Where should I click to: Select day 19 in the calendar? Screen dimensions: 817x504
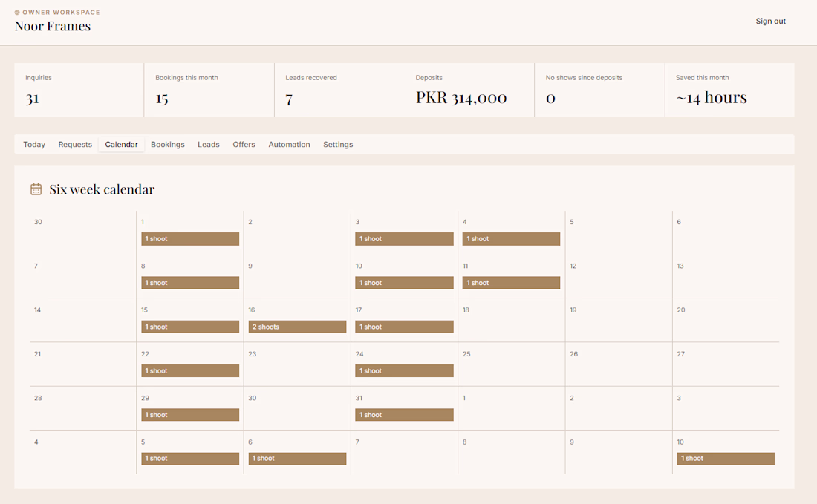pyautogui.click(x=619, y=320)
